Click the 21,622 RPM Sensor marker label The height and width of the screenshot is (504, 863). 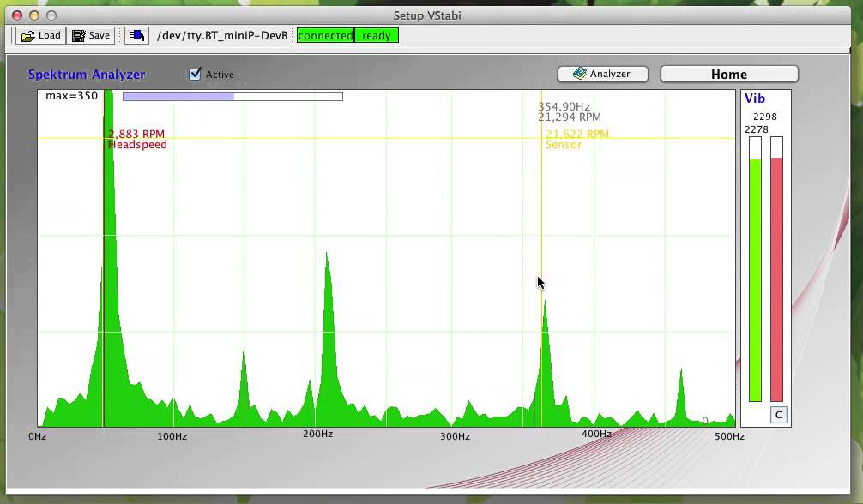click(x=576, y=139)
